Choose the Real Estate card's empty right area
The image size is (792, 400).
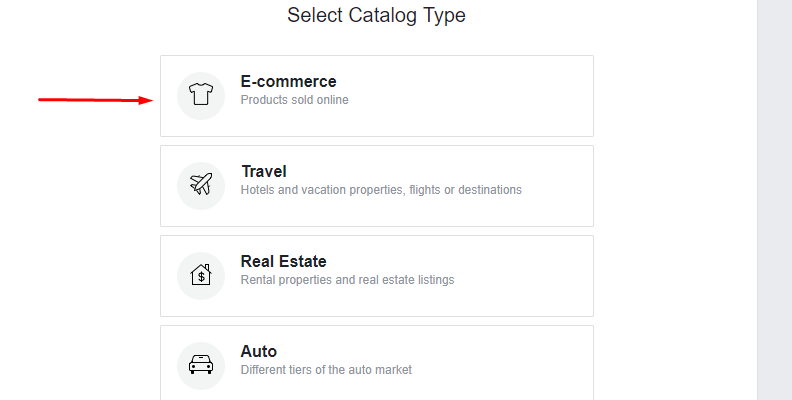pos(525,276)
